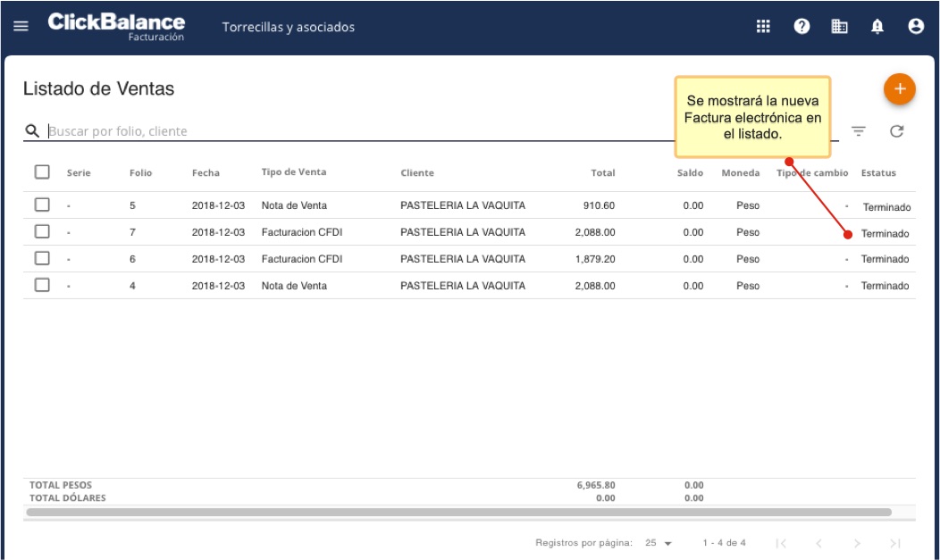Toggle the select-all checkbox in header

[42, 172]
